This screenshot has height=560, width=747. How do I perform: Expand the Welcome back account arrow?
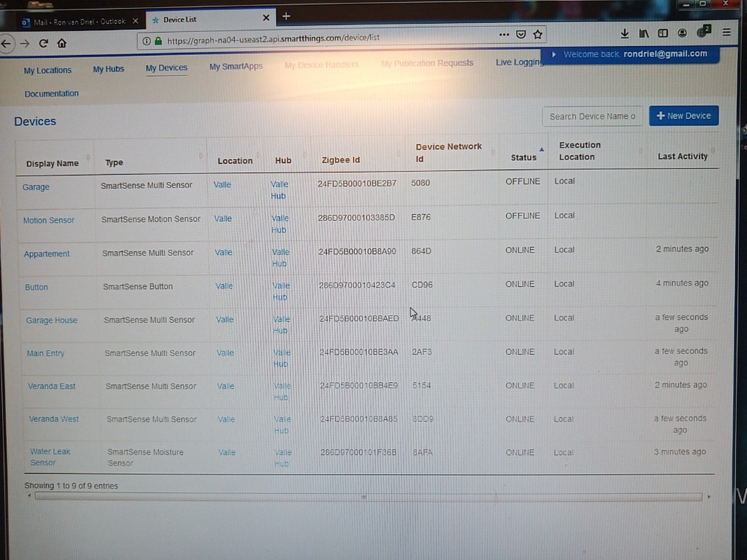coord(554,54)
